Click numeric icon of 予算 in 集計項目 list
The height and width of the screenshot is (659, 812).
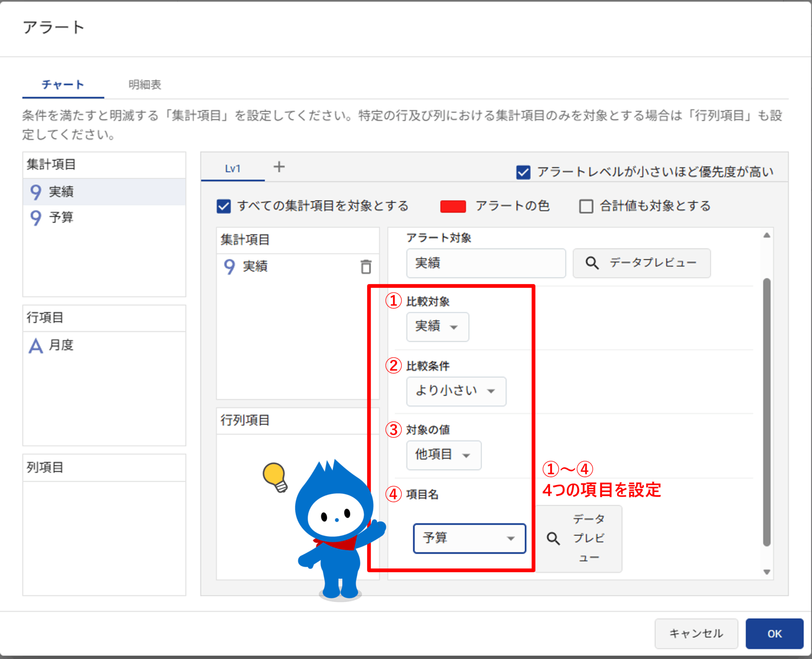tap(36, 217)
